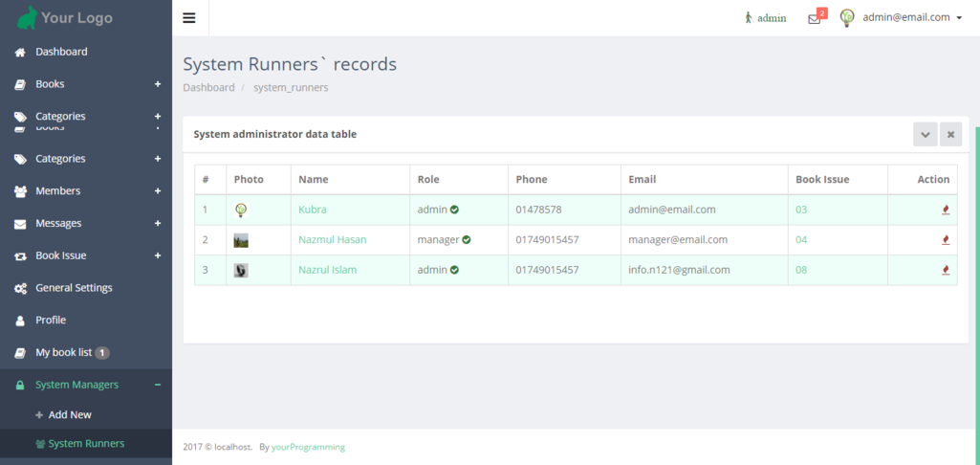Click the Nazmul Hasan name link
Image resolution: width=980 pixels, height=465 pixels.
click(332, 240)
